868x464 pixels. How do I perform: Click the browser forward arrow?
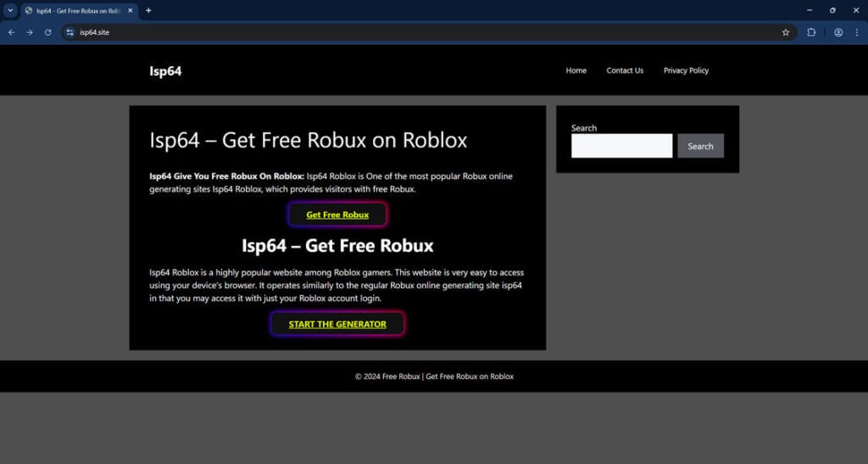tap(30, 32)
